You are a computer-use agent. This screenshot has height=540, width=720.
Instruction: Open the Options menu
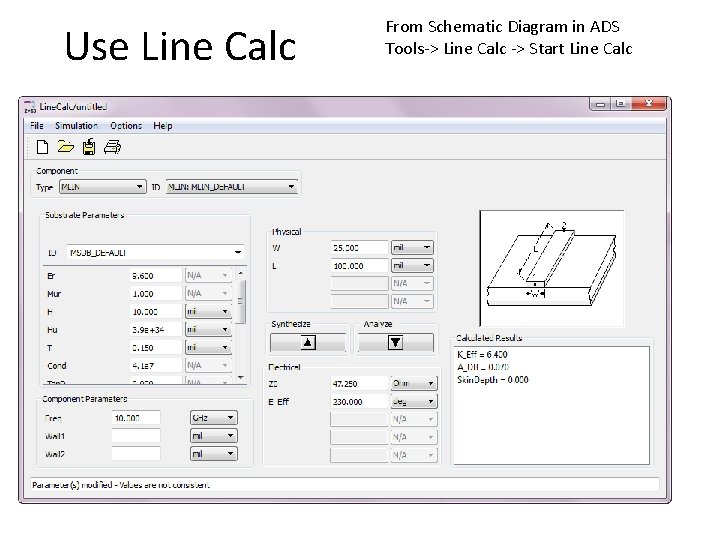pyautogui.click(x=126, y=126)
